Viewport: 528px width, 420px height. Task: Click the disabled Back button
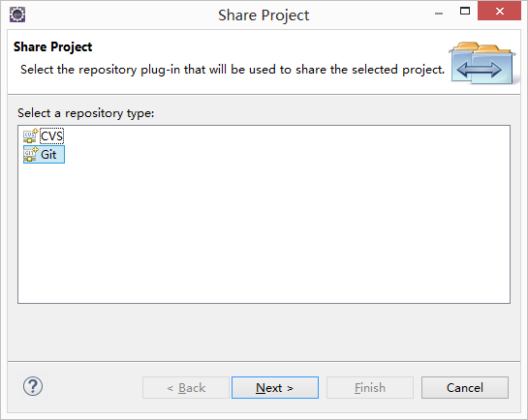(186, 388)
